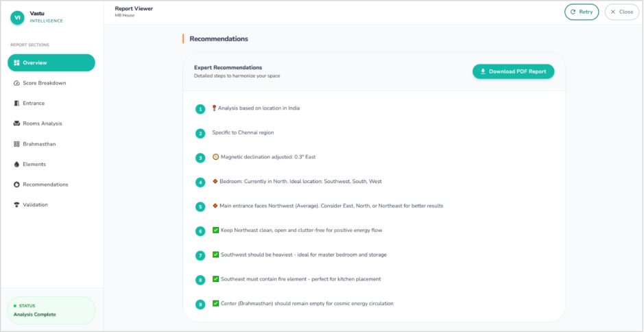Image resolution: width=644 pixels, height=332 pixels.
Task: Click checkmark beside Southeast fire element tip
Action: tap(215, 279)
